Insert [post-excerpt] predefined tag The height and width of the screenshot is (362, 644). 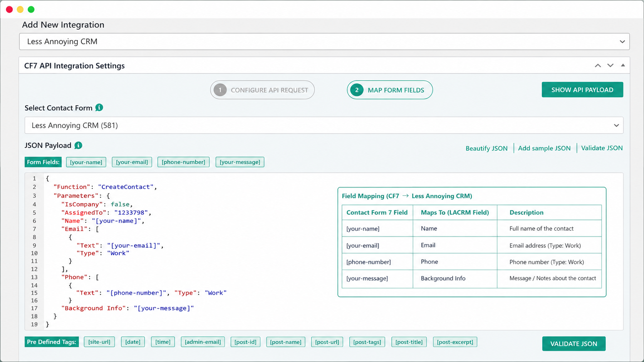[x=455, y=342]
